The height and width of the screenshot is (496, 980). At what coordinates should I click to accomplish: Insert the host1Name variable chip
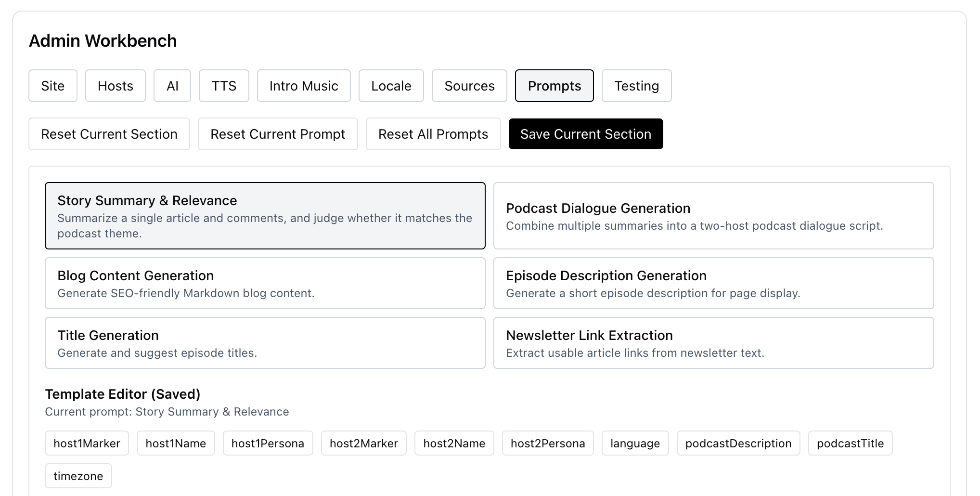[x=176, y=443]
